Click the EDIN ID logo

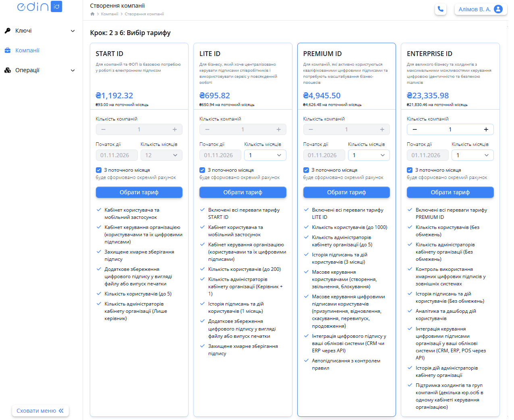tap(39, 7)
